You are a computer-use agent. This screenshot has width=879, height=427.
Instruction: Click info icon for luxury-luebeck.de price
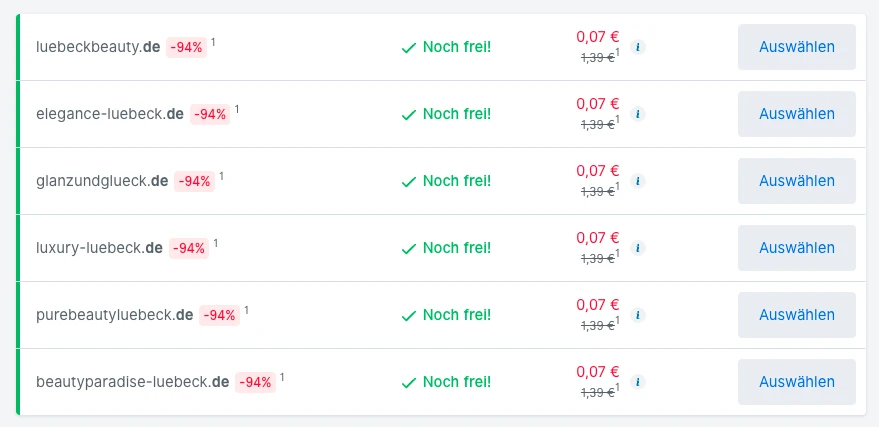click(x=639, y=248)
